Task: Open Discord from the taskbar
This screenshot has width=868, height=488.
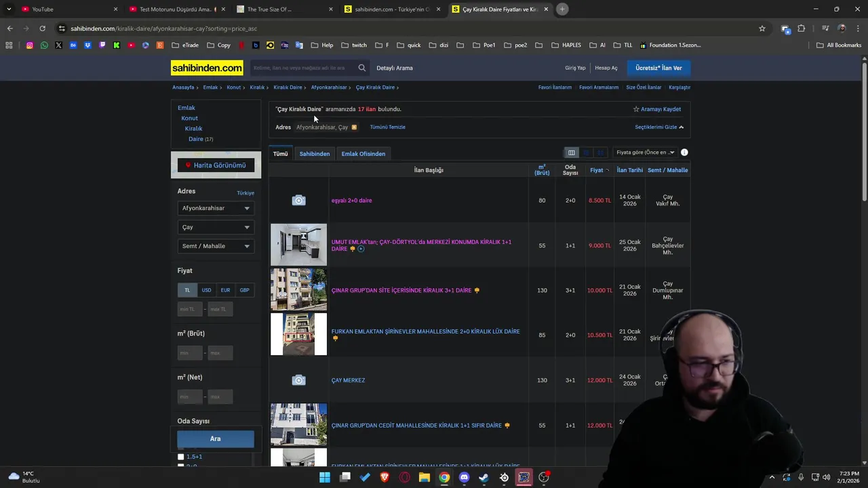Action: 464,477
